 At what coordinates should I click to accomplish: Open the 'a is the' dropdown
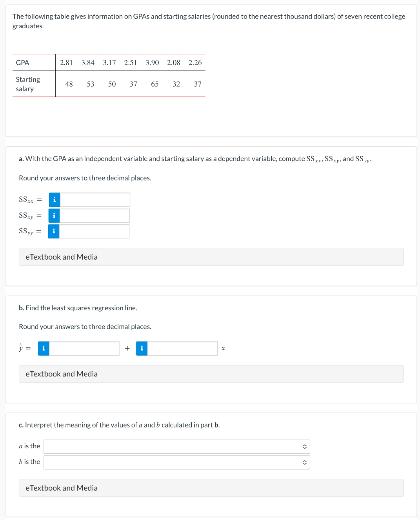pyautogui.click(x=176, y=446)
